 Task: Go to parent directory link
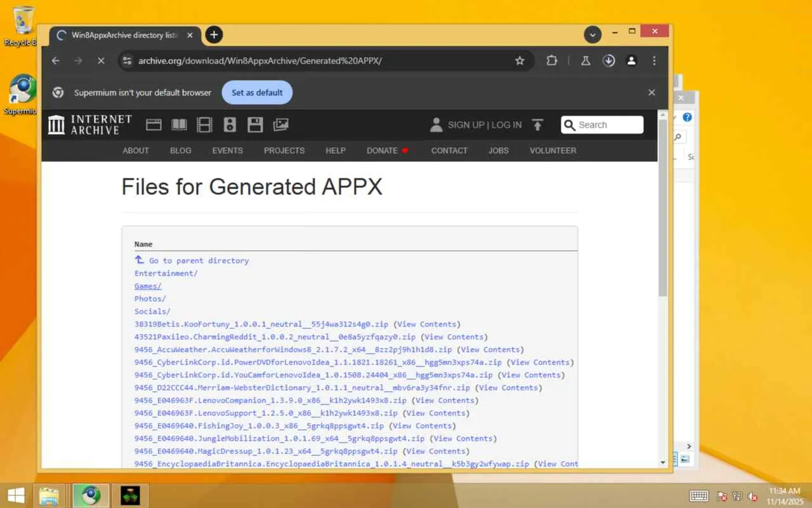(192, 260)
